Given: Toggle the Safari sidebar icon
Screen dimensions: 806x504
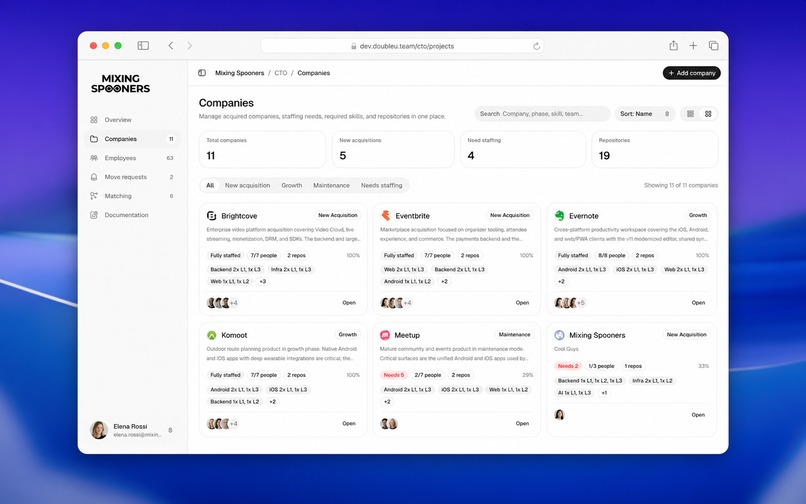Looking at the screenshot, I should pyautogui.click(x=143, y=46).
